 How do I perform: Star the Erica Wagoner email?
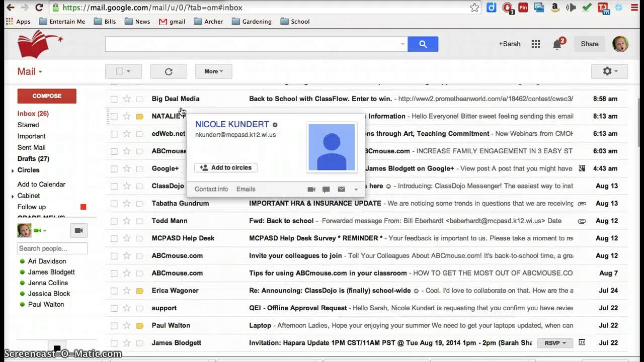127,291
